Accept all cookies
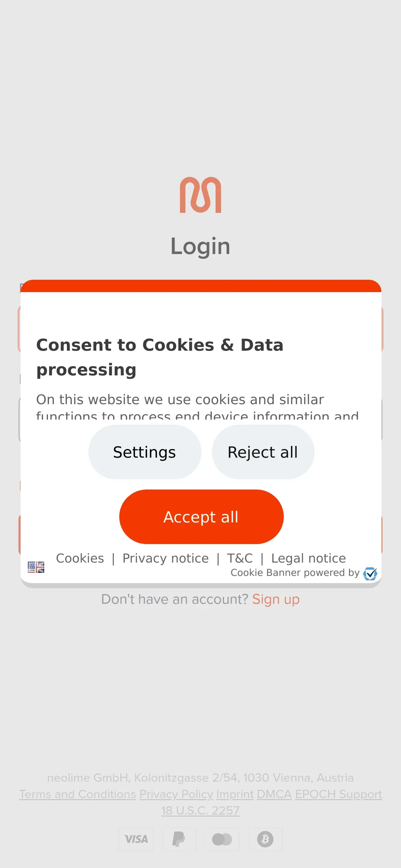Image resolution: width=401 pixels, height=868 pixels. [201, 517]
